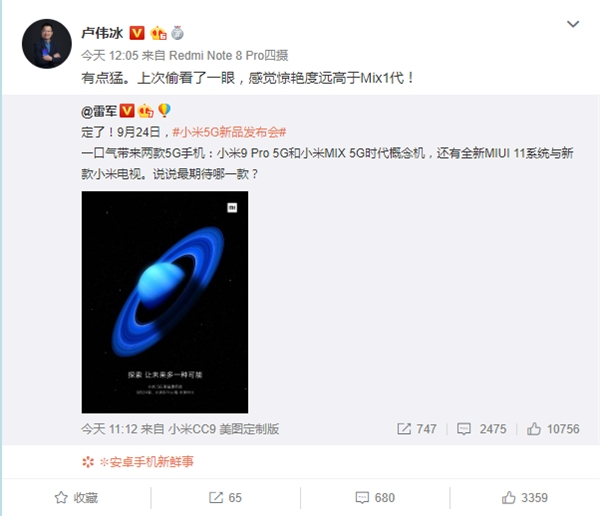
Task: Open the post options chevron menu
Action: (x=572, y=24)
